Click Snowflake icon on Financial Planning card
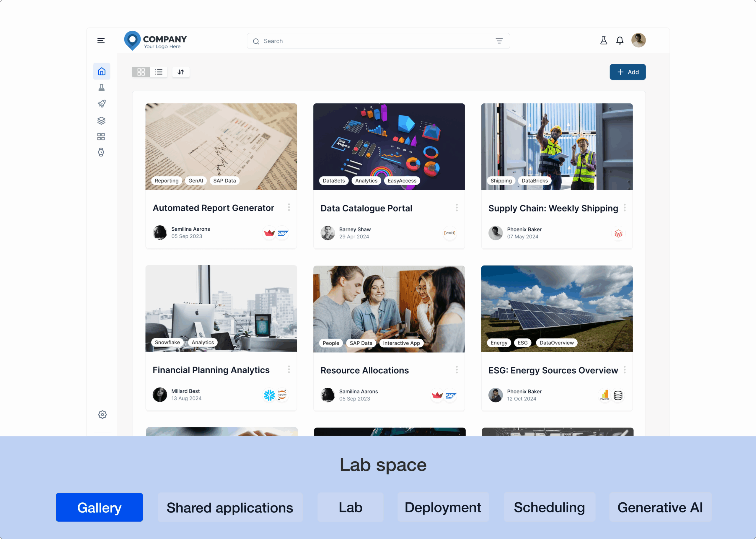 (269, 395)
